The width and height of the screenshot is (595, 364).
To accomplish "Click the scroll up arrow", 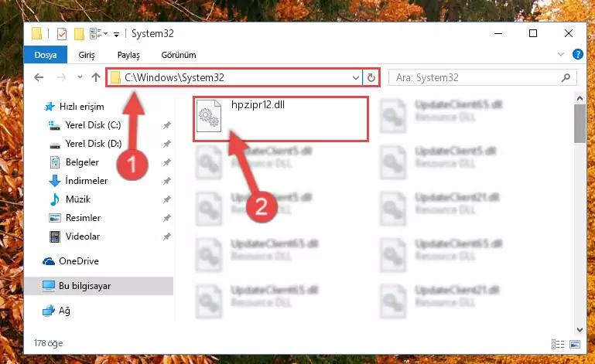I will 580,98.
